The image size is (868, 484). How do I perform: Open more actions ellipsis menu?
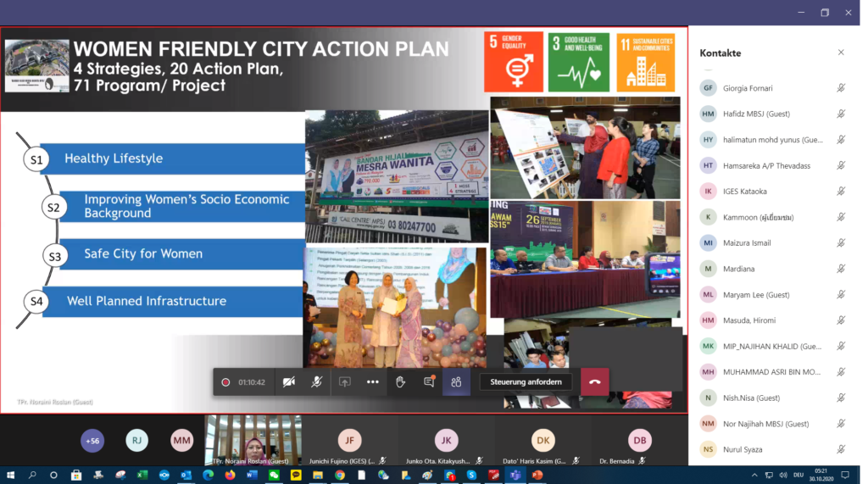pyautogui.click(x=373, y=382)
